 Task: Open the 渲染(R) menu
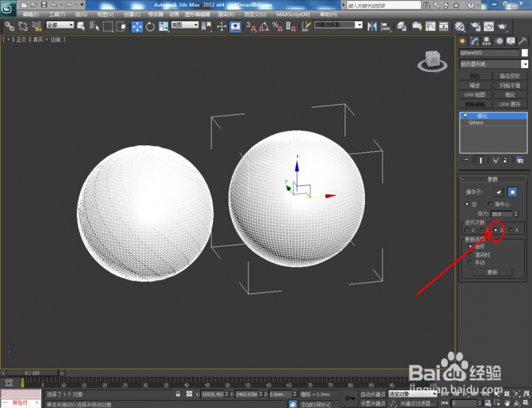point(226,14)
